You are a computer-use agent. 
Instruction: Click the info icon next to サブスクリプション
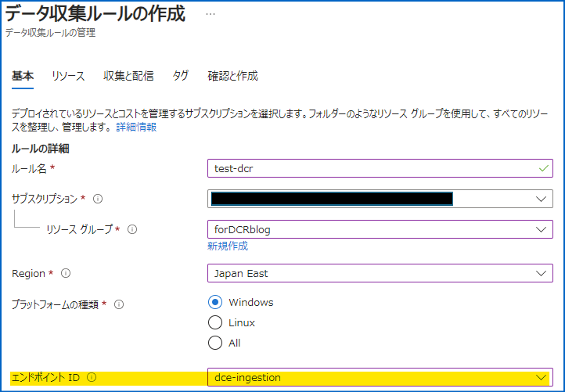98,199
